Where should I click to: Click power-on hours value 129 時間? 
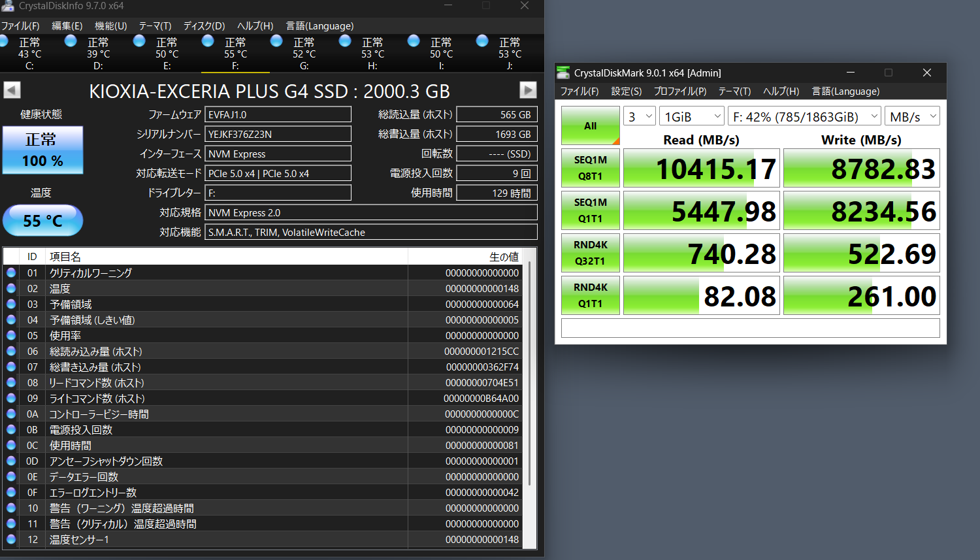497,193
